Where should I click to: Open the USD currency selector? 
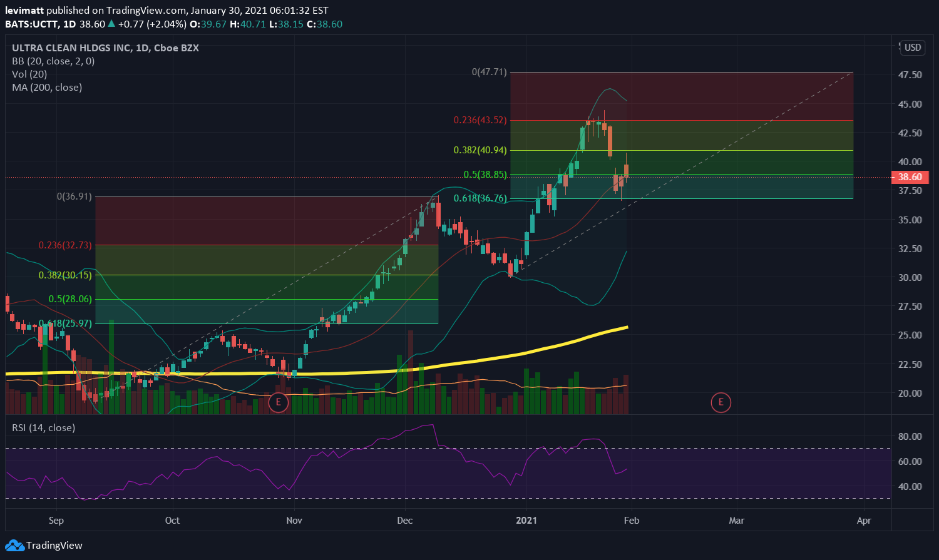[x=913, y=48]
